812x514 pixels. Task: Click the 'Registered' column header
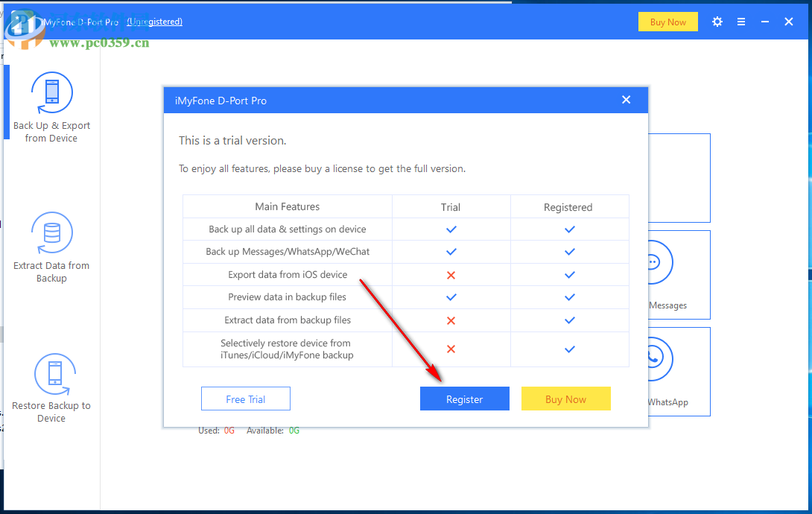(x=568, y=207)
